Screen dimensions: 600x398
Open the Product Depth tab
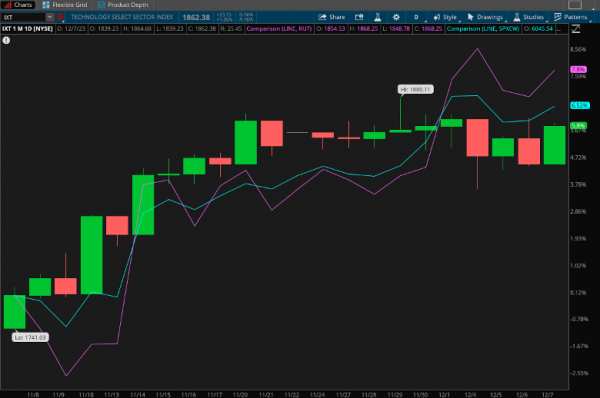pyautogui.click(x=123, y=5)
